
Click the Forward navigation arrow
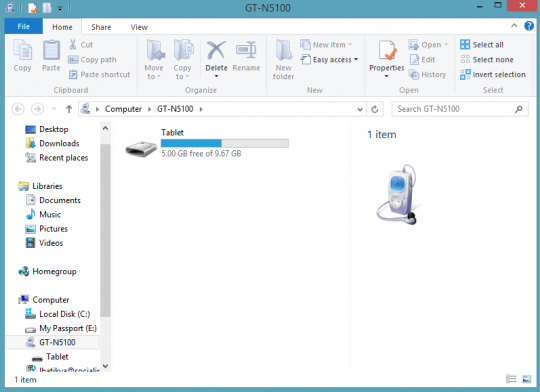(x=37, y=109)
